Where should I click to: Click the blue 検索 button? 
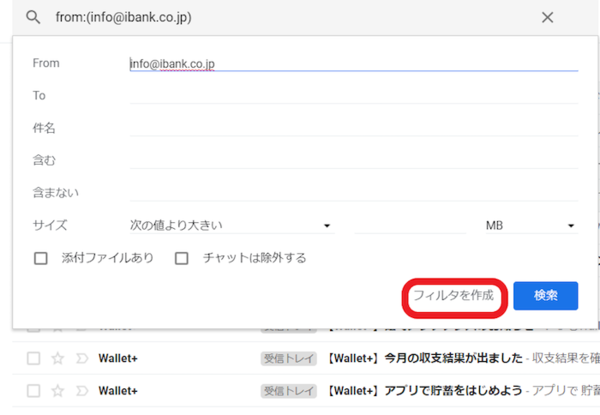point(546,296)
